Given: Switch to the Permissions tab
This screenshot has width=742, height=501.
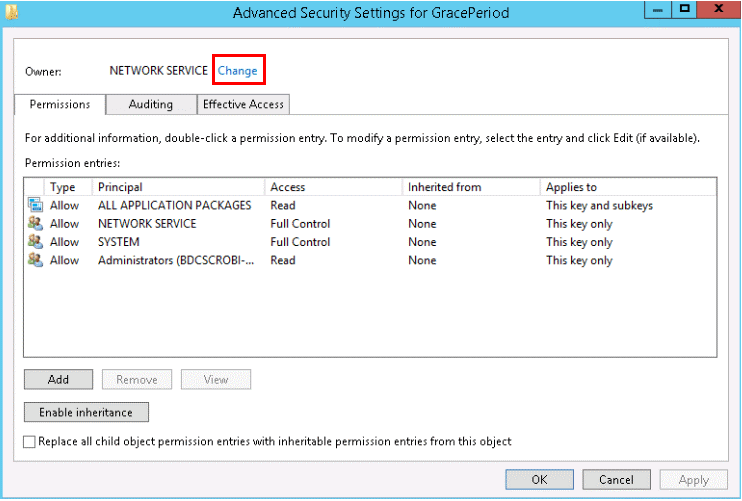Looking at the screenshot, I should pos(60,104).
